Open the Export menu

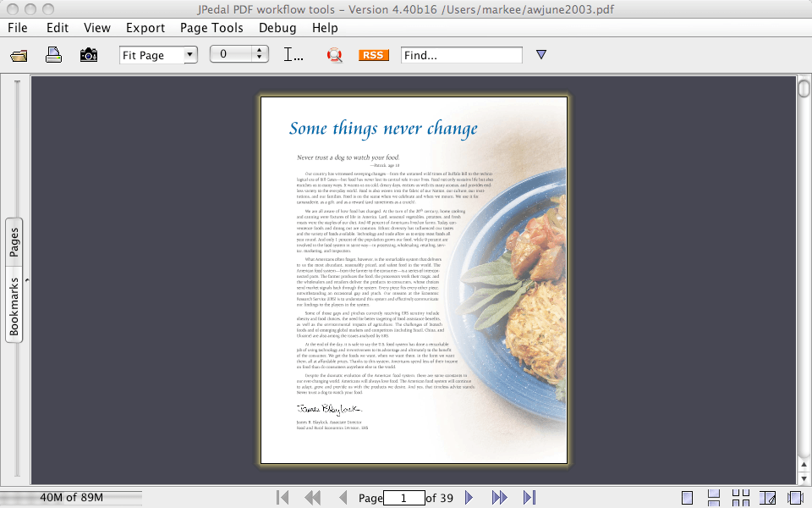pos(145,28)
